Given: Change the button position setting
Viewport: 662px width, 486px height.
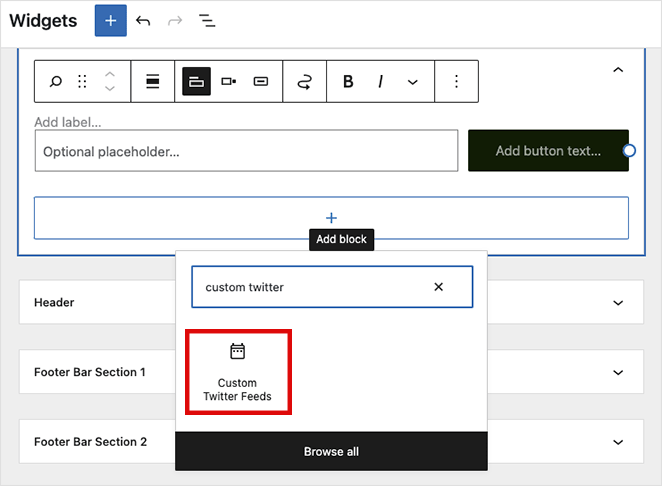Looking at the screenshot, I should 228,81.
